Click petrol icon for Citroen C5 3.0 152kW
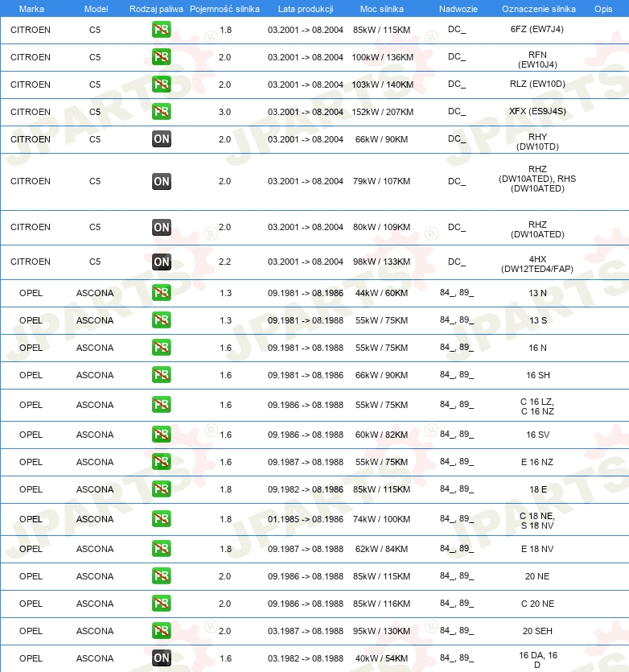Viewport: 629px width, 672px height. [x=162, y=111]
